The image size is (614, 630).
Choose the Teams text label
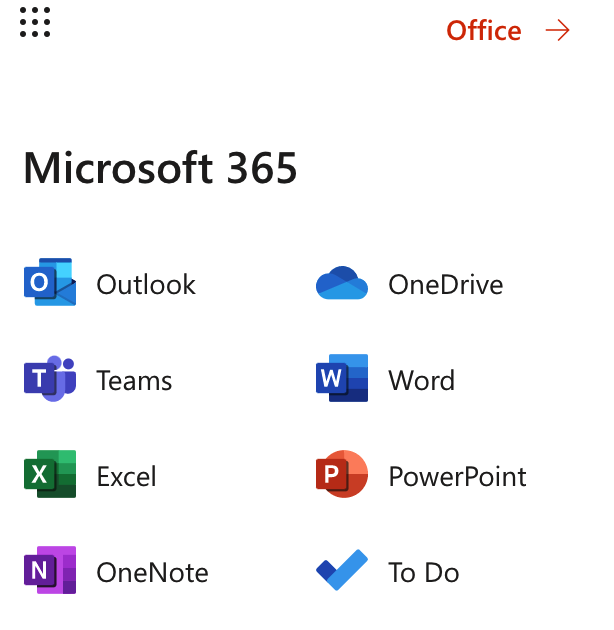point(134,380)
